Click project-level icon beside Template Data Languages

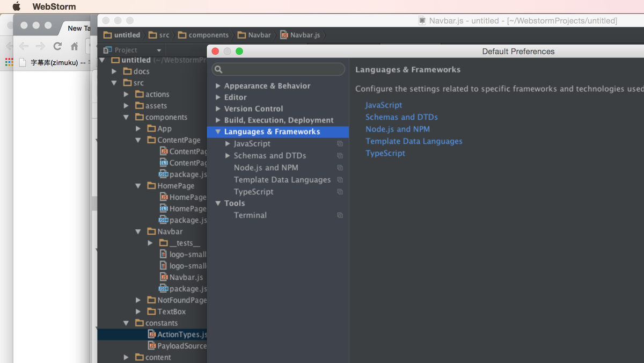[340, 180]
